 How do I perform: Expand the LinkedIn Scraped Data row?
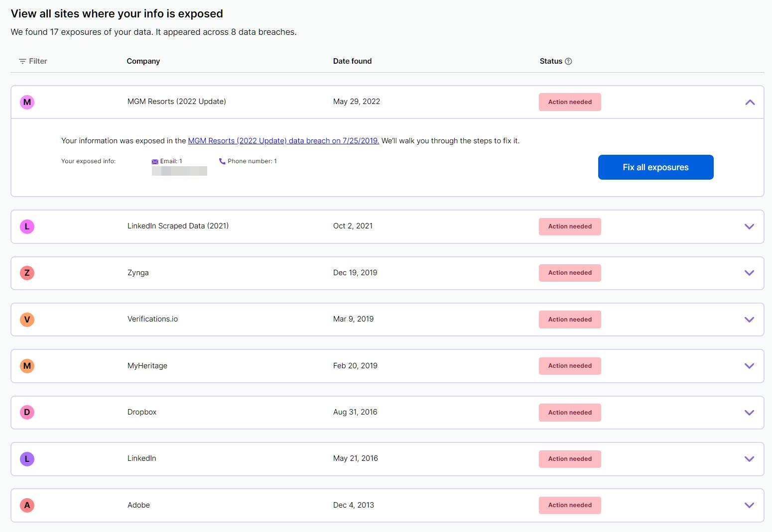749,226
